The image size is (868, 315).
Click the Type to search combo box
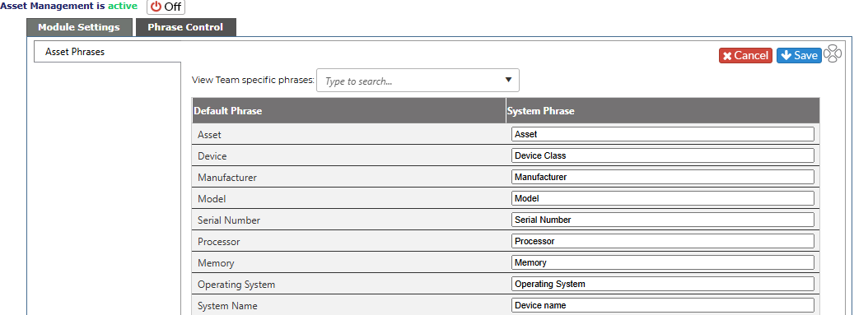418,80
